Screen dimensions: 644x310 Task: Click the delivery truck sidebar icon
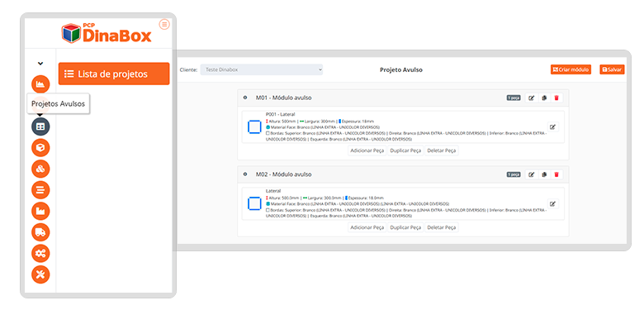[40, 232]
